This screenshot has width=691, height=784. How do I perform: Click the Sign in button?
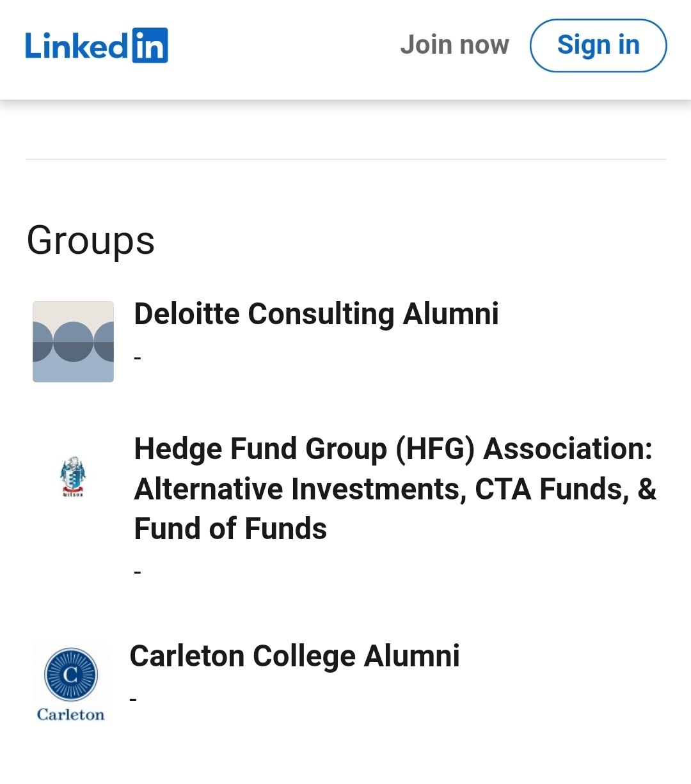pos(598,45)
